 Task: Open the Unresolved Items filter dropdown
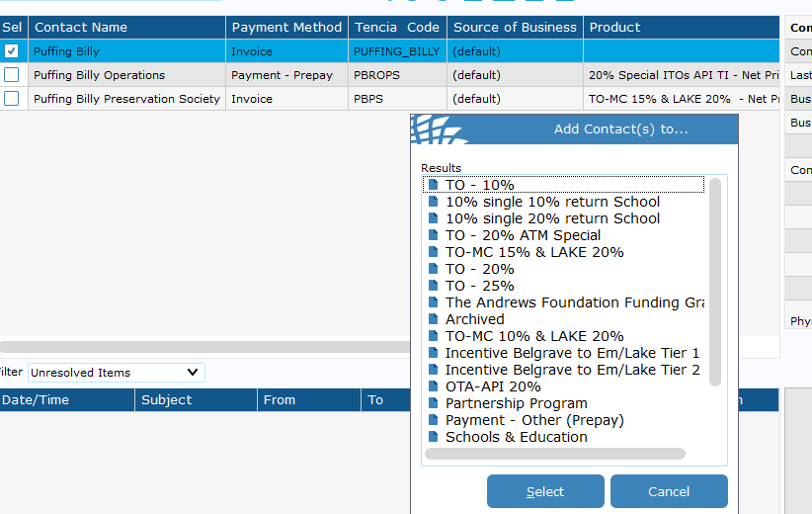[116, 373]
